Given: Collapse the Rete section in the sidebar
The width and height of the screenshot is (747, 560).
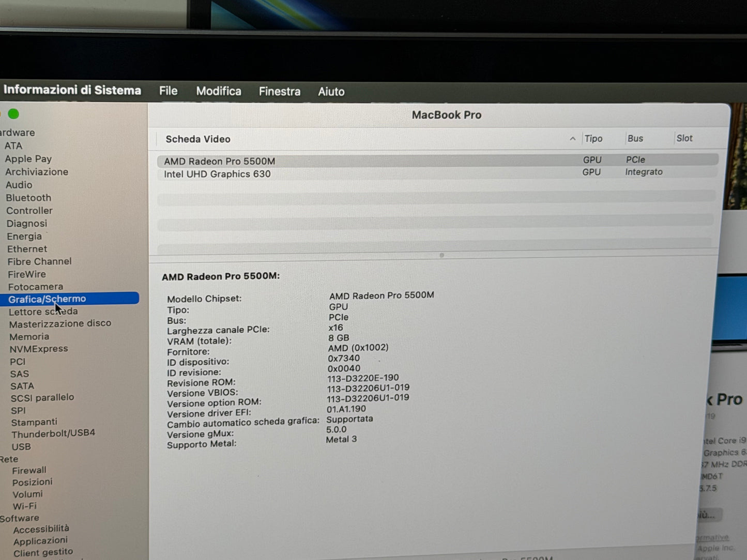Looking at the screenshot, I should tap(9, 459).
